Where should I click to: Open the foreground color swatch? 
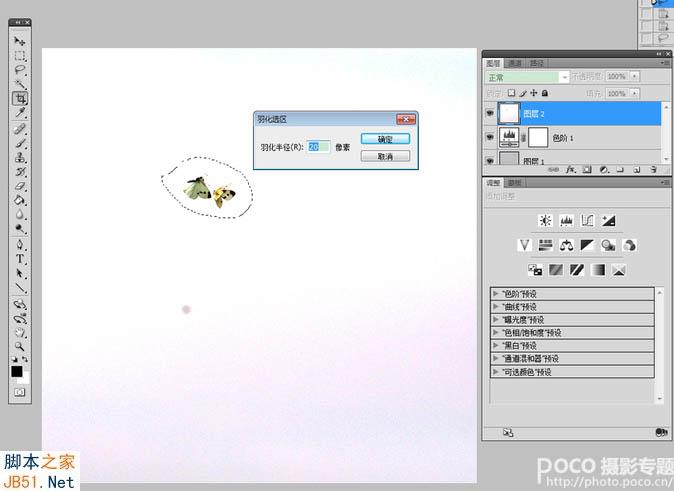coord(17,371)
